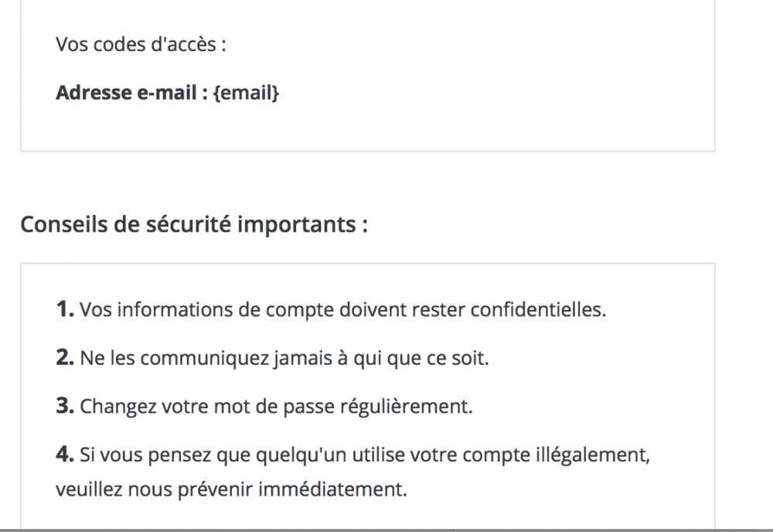
Task: Click the "Conseils de sécurité importants :" heading
Action: 193,224
